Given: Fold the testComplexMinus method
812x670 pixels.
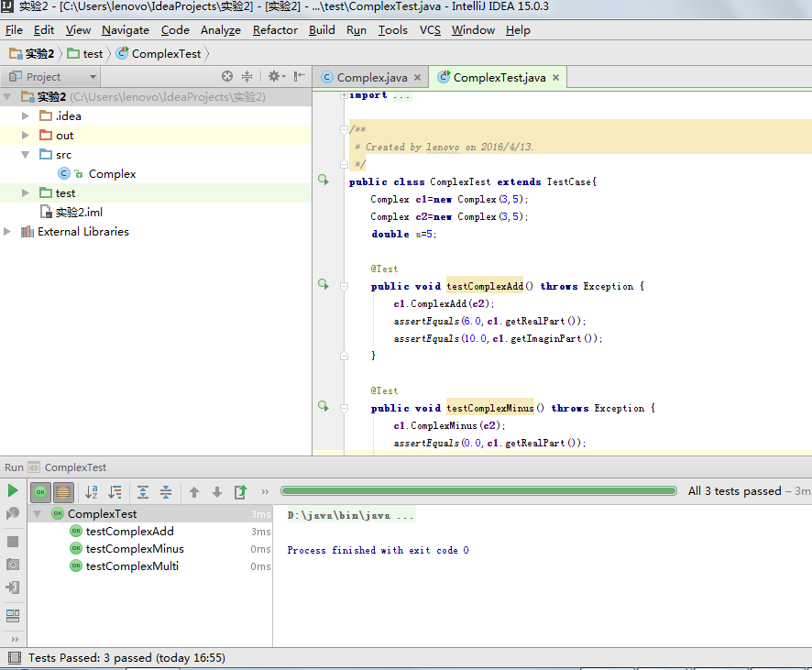Looking at the screenshot, I should pyautogui.click(x=344, y=409).
